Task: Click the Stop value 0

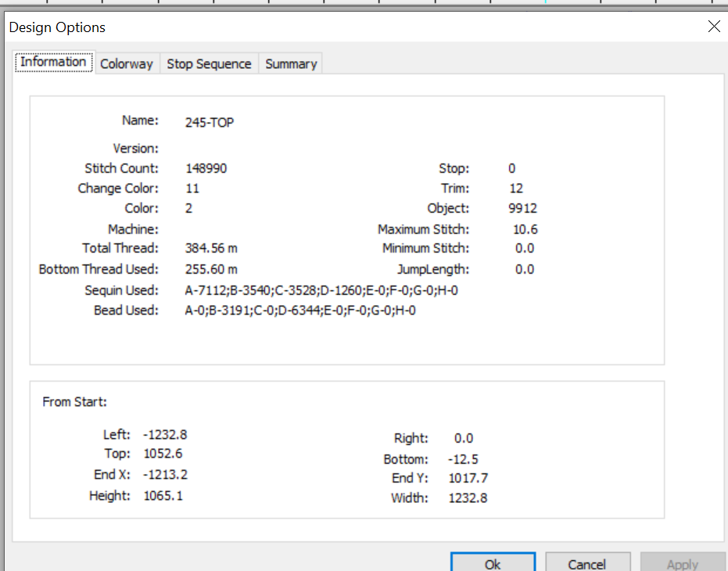Action: click(x=511, y=168)
